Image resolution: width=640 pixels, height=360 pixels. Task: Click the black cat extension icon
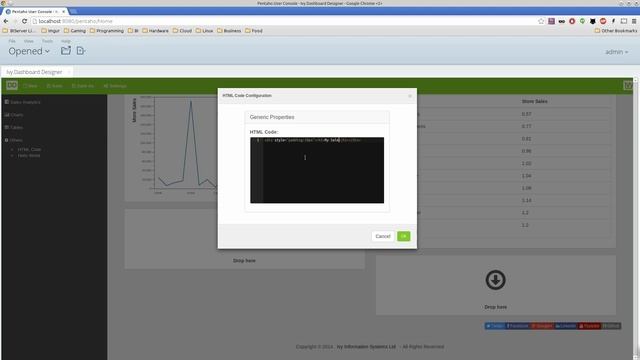click(593, 21)
